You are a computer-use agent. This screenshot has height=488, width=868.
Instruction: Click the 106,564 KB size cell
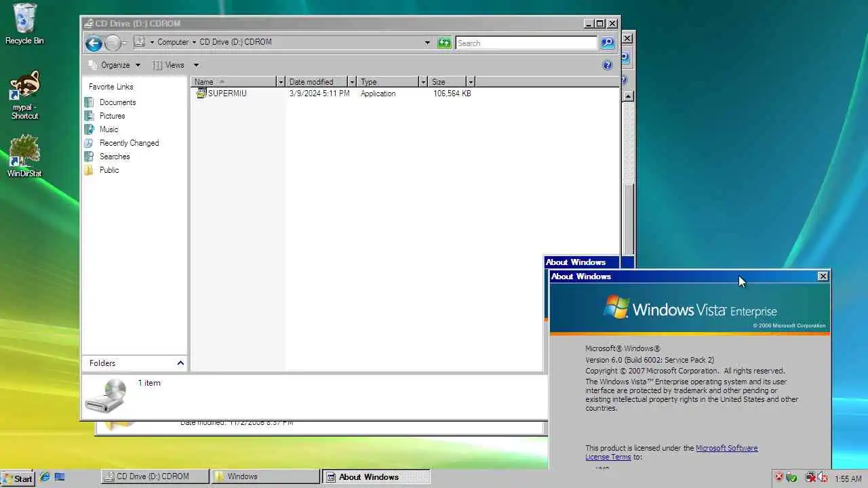452,94
